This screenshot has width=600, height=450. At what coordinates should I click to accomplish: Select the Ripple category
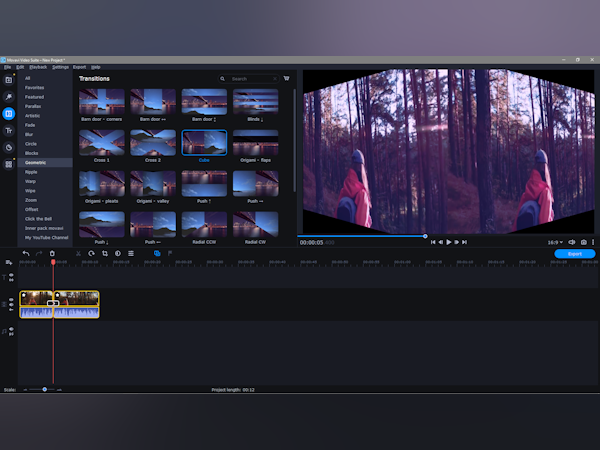31,172
